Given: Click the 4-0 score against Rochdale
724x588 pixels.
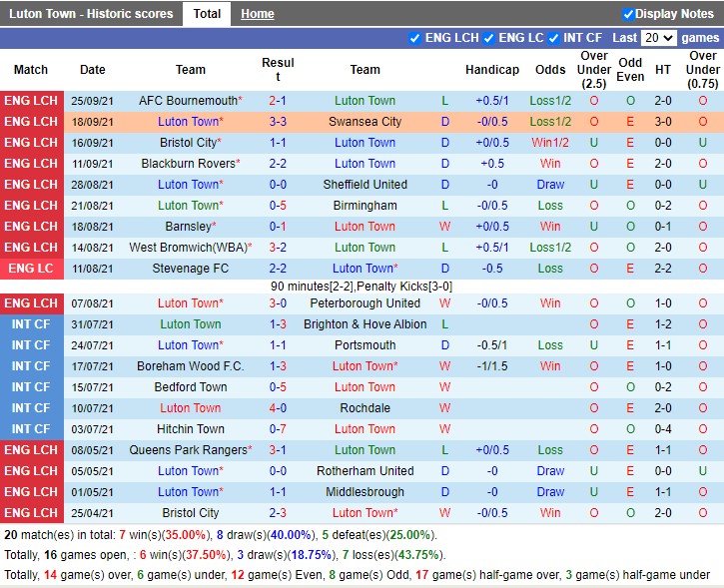Looking at the screenshot, I should [x=278, y=408].
